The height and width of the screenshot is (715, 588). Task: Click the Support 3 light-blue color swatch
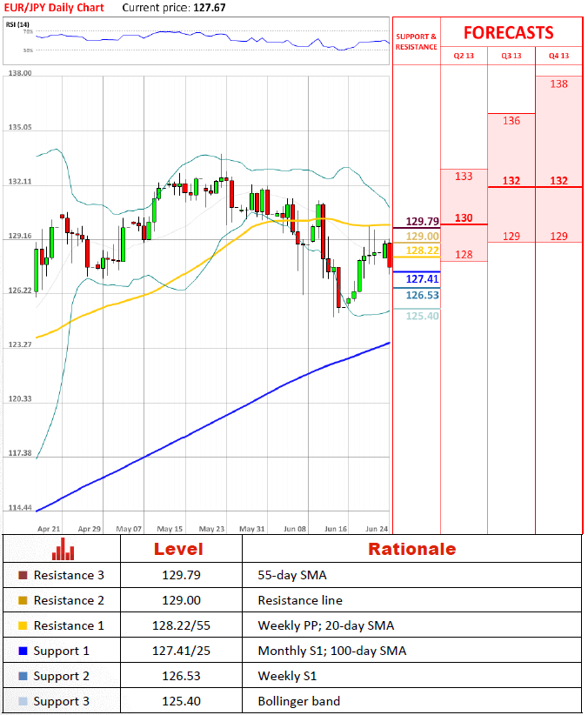point(23,701)
